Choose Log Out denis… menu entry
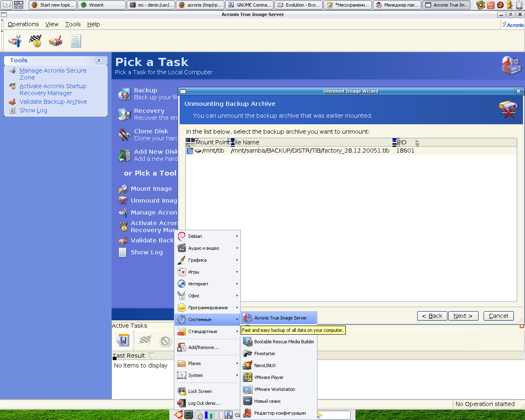 pyautogui.click(x=208, y=403)
